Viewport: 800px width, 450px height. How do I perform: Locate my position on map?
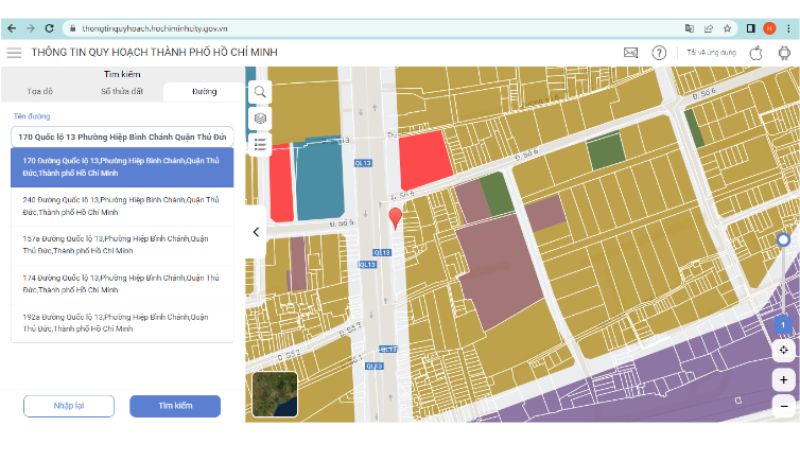784,350
